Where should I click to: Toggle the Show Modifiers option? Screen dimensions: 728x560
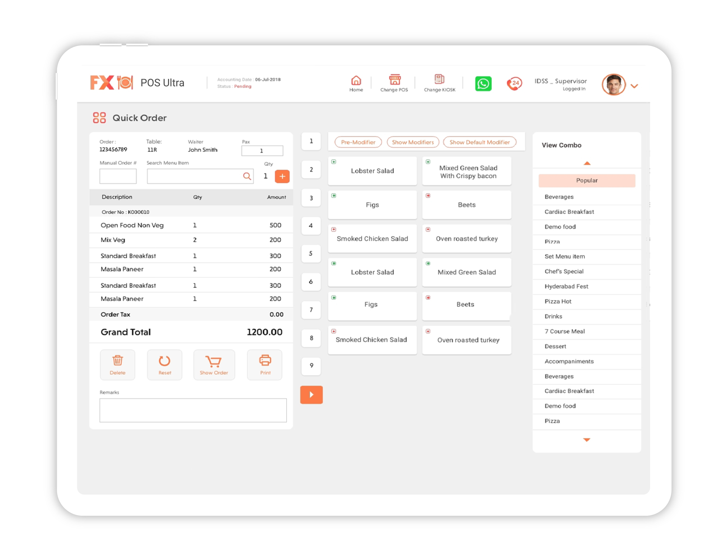coord(413,142)
